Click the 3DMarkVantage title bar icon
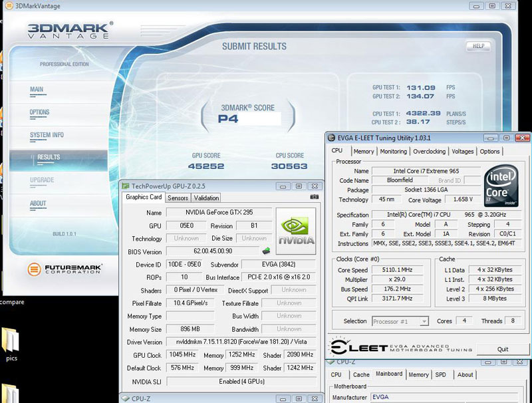Image resolution: width=532 pixels, height=403 pixels. (x=8, y=6)
